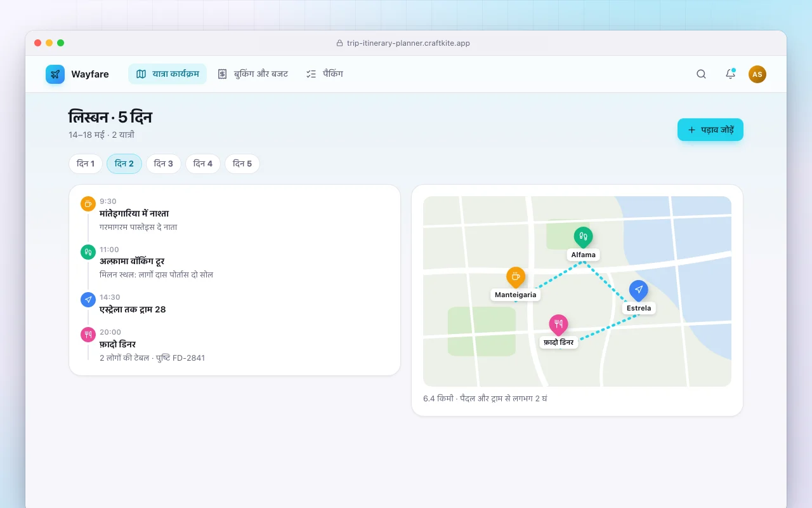Click the 6.4 किमी route summary
The width and height of the screenshot is (812, 508).
click(485, 399)
